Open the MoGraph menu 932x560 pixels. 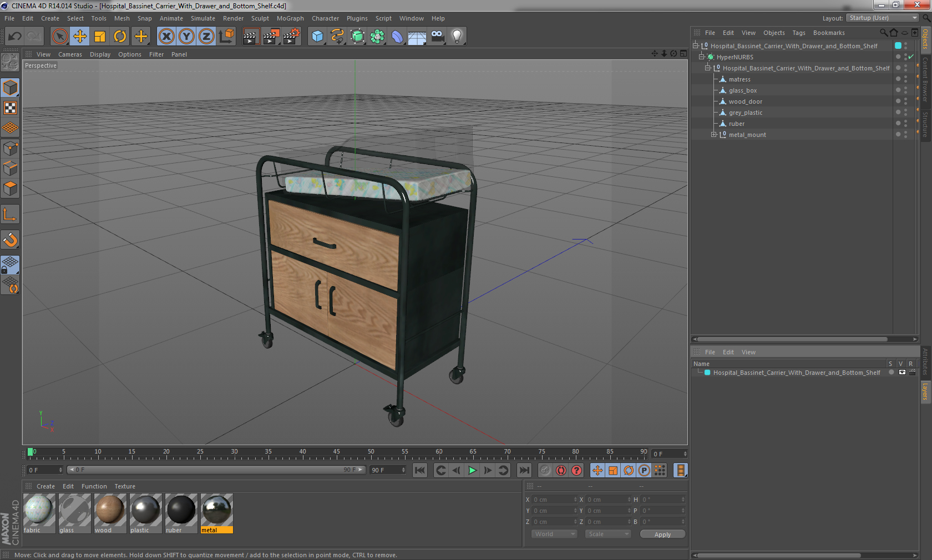point(290,18)
